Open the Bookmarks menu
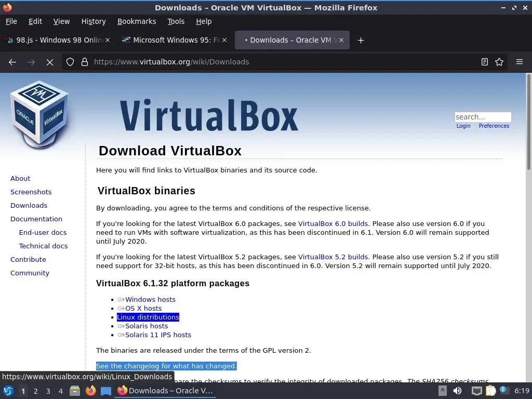Viewport: 532px width, 399px height. tap(137, 21)
